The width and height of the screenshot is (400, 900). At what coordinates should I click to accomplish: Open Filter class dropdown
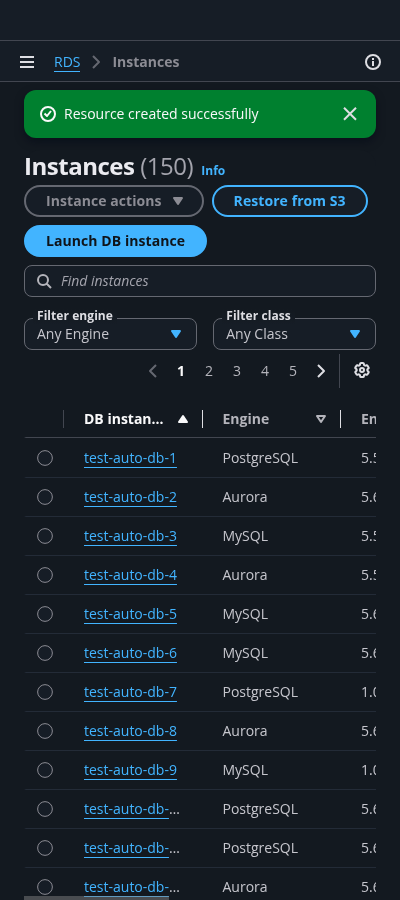click(294, 334)
